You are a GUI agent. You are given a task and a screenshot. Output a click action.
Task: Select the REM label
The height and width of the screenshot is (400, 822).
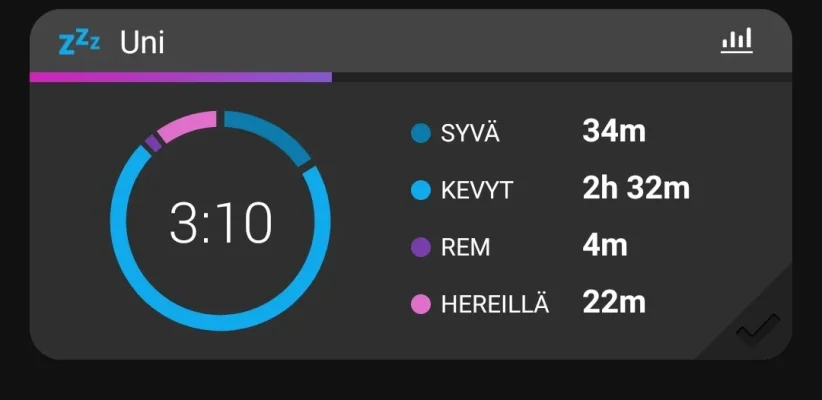(x=465, y=247)
